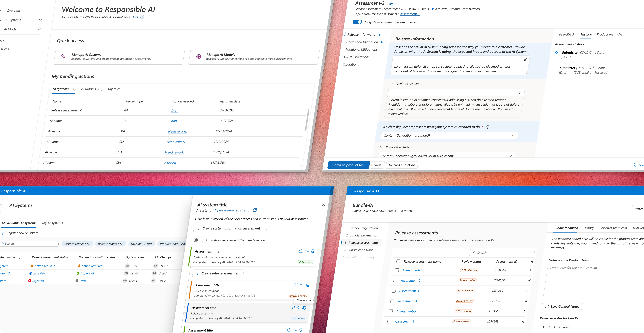Check the Assessment-6 checkbox
The image size is (644, 333).
[x=389, y=321]
